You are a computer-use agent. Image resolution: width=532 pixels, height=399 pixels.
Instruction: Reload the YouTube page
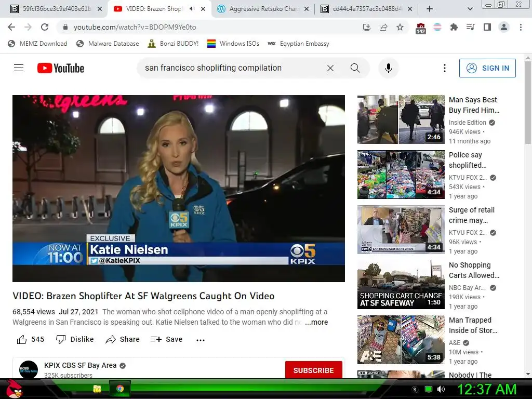click(45, 27)
